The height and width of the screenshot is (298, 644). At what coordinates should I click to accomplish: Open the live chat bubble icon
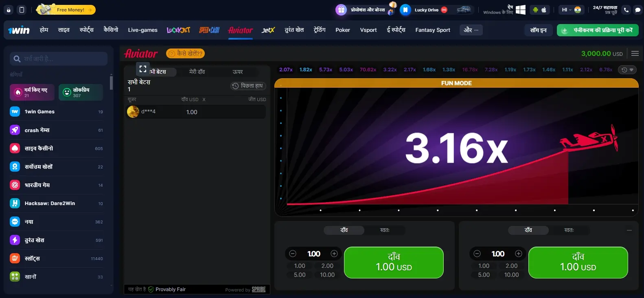[x=637, y=10]
